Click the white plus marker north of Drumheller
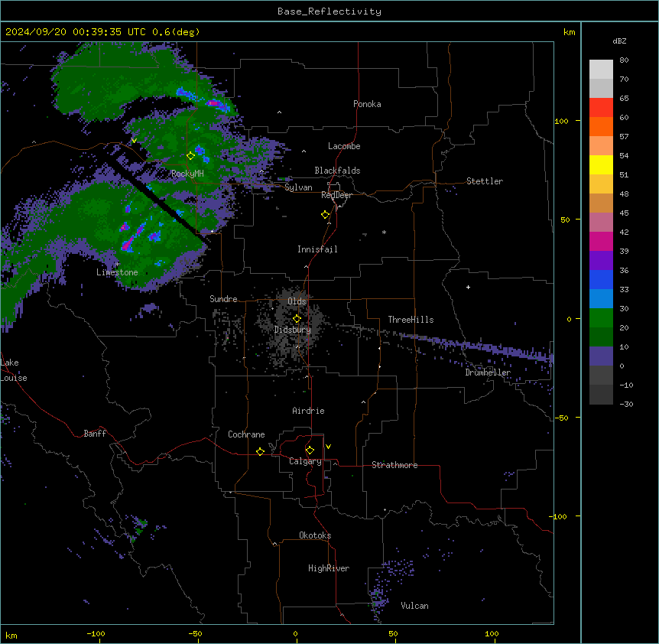 pos(468,287)
